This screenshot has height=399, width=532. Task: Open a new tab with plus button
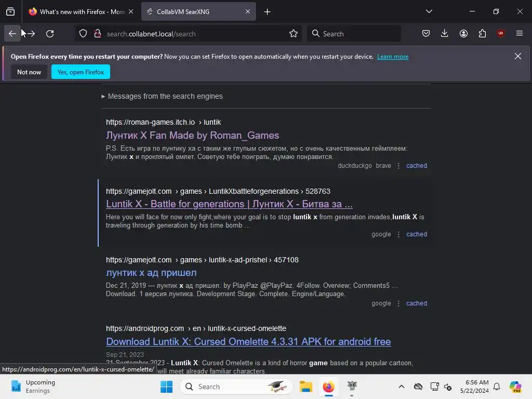point(268,12)
